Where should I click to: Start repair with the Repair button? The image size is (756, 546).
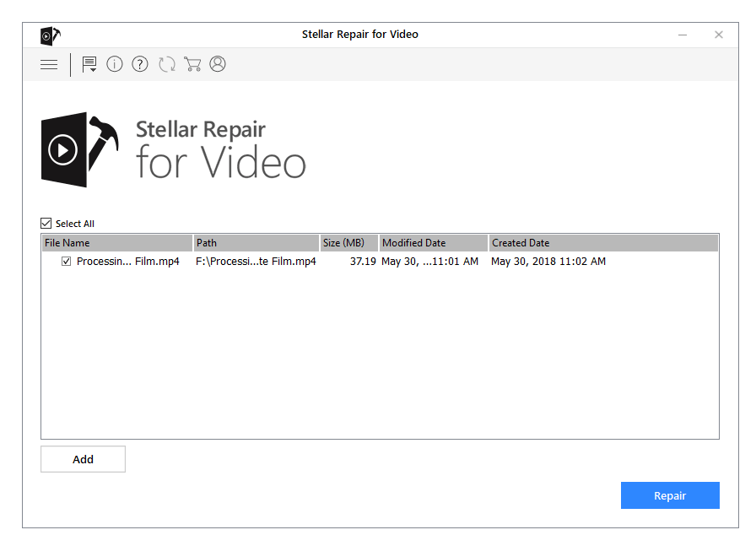pos(670,495)
